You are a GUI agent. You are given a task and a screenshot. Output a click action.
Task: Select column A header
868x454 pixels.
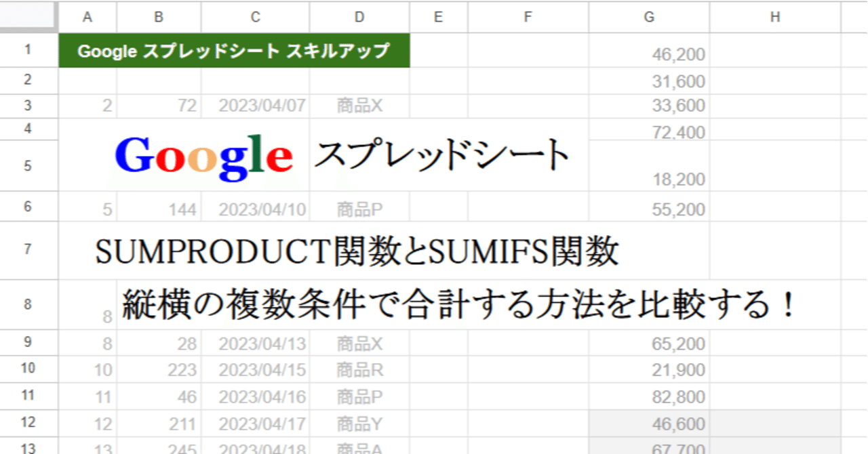point(87,18)
